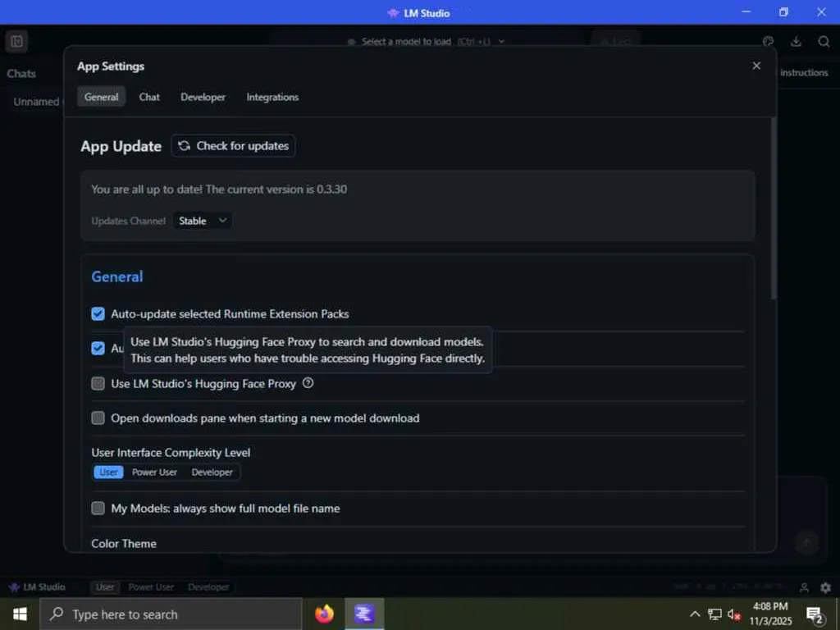Open the Updates Channel Stable dropdown
Viewport: 840px width, 630px height.
coord(203,221)
